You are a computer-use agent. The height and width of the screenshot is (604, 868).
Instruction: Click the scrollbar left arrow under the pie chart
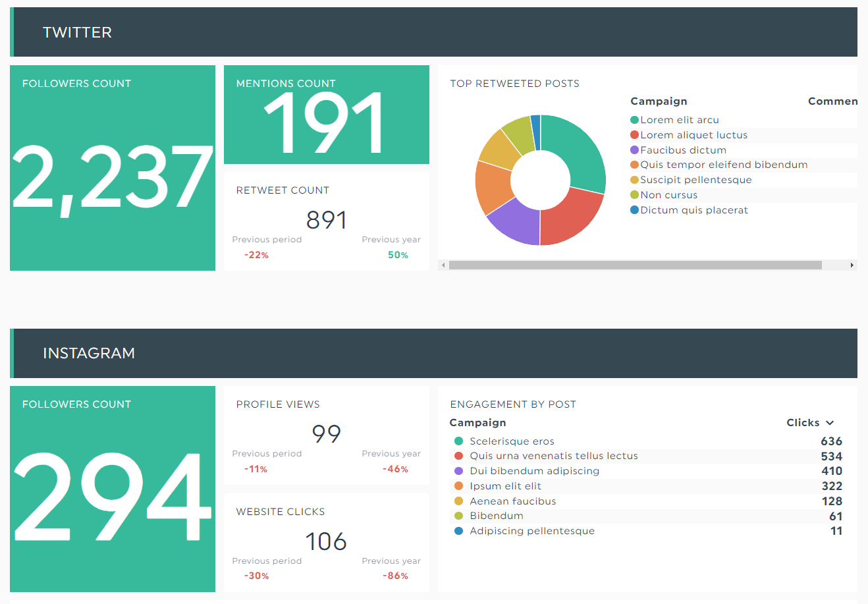tap(444, 265)
